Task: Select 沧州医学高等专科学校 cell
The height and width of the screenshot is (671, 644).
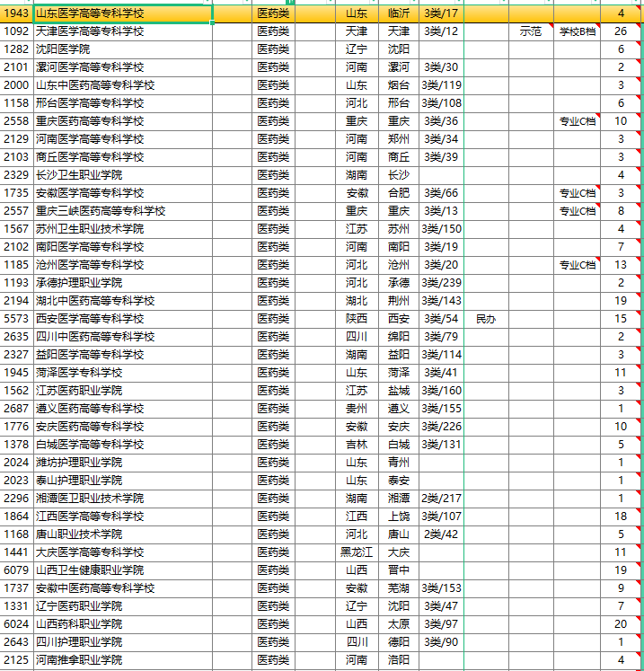Action: click(x=123, y=265)
